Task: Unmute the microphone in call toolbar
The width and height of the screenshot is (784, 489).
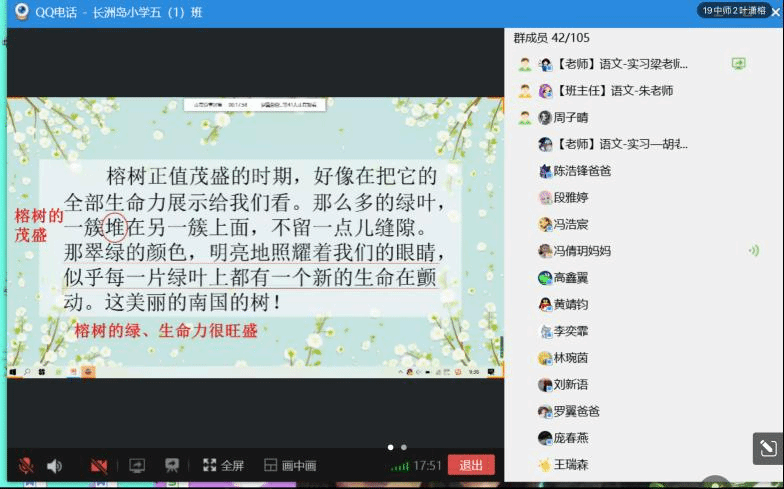Action: point(26,465)
